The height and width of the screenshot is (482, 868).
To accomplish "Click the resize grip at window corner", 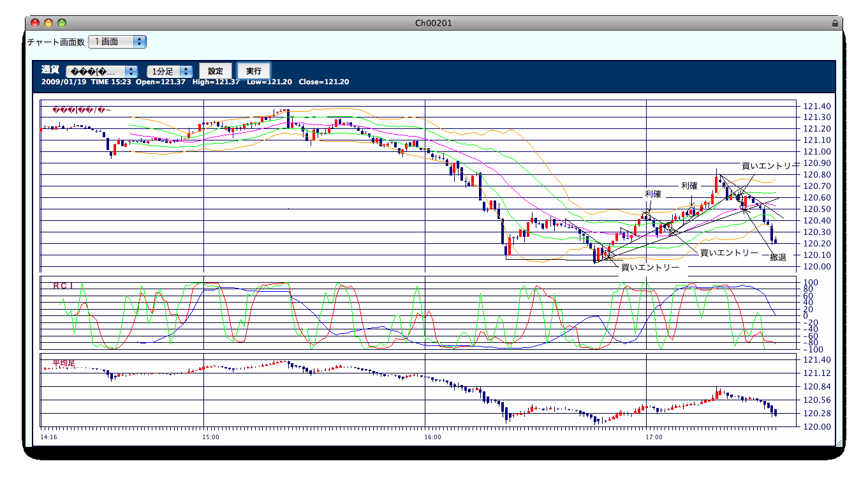I will [x=839, y=442].
